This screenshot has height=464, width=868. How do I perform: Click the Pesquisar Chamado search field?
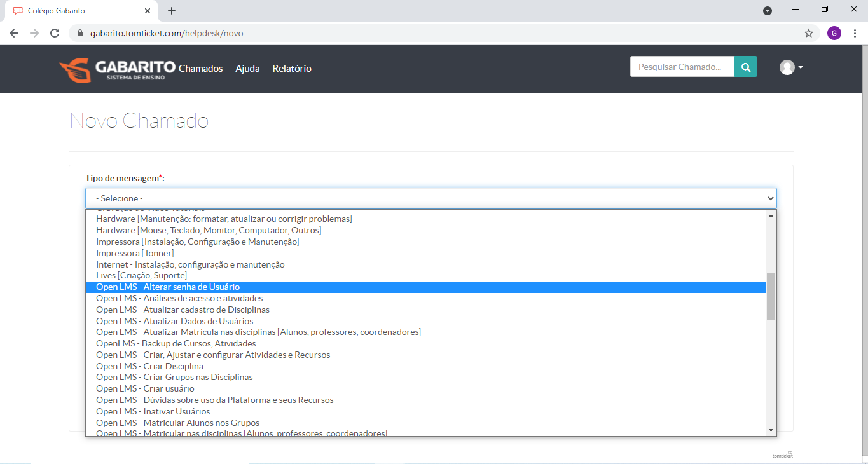click(682, 67)
